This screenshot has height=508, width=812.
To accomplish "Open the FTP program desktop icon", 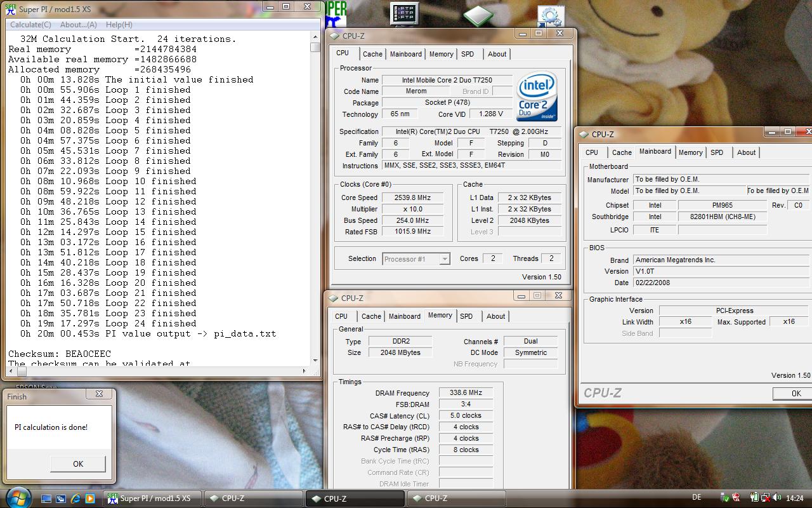I will [404, 15].
